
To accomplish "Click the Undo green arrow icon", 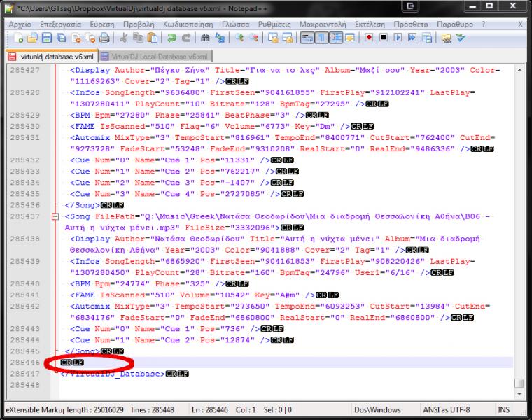I will click(x=171, y=38).
